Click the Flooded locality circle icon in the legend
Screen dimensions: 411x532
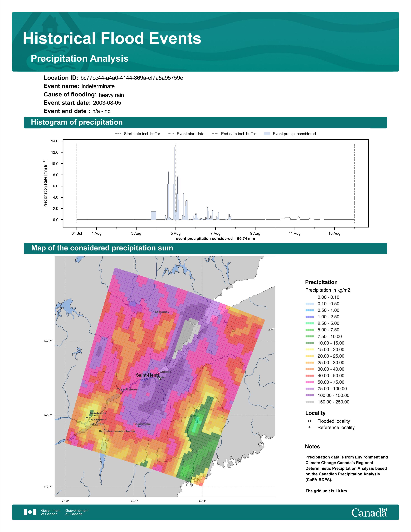coord(309,421)
